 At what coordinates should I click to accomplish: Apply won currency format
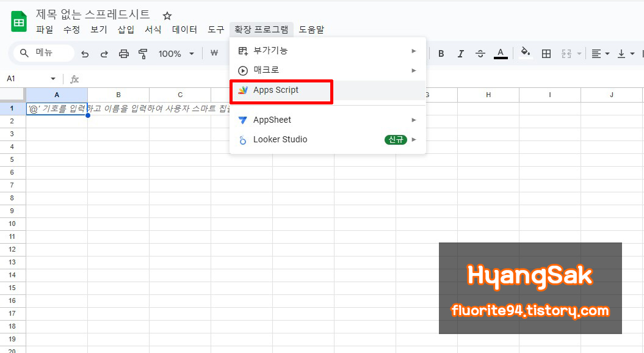pos(214,53)
